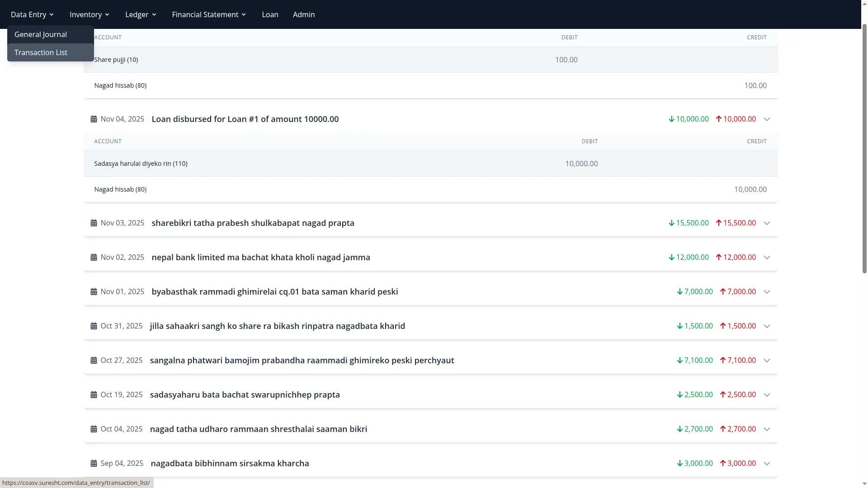Click calendar icon on the Nov 03, 2025 row
The height and width of the screenshot is (488, 868).
pos(94,223)
